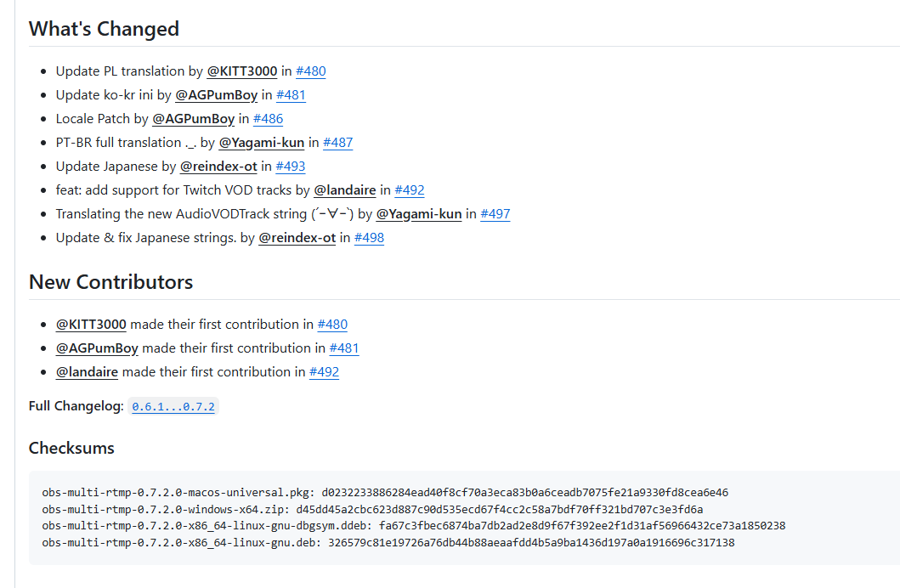Open pull request #486 Locale Patch
This screenshot has height=588, width=900.
tap(268, 119)
